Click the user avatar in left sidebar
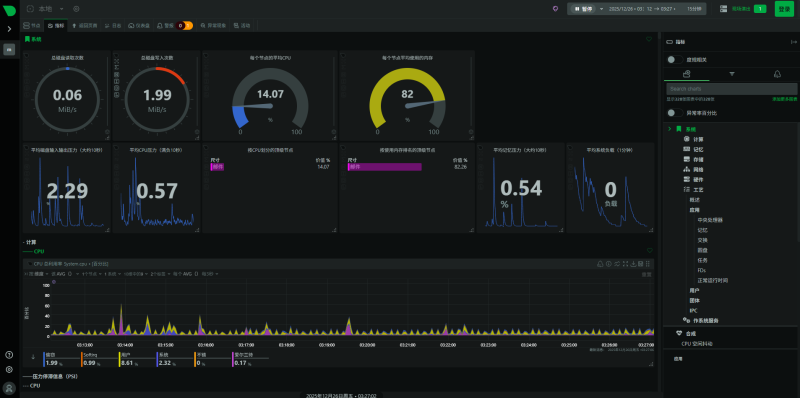 9,387
